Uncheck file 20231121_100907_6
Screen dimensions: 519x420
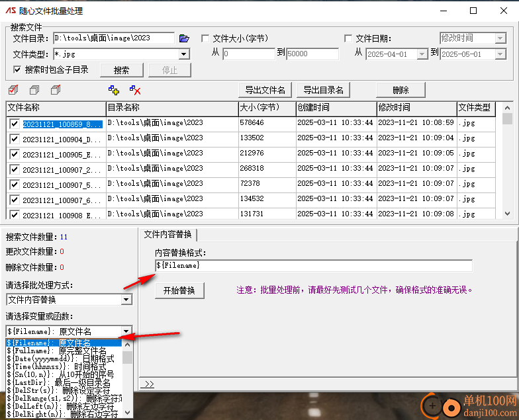15,200
